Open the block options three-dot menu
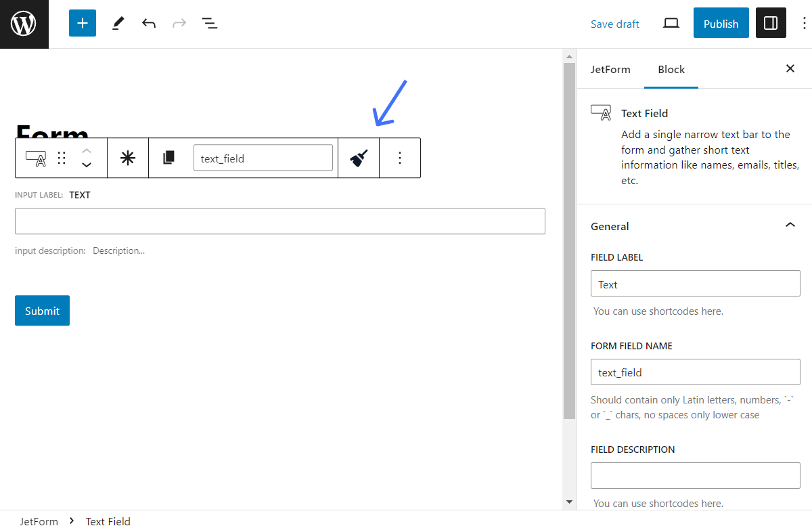Screen dimensions: 812x528 tap(400, 157)
